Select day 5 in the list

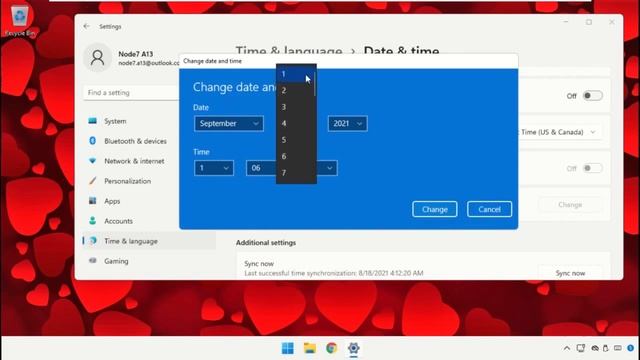(x=295, y=140)
